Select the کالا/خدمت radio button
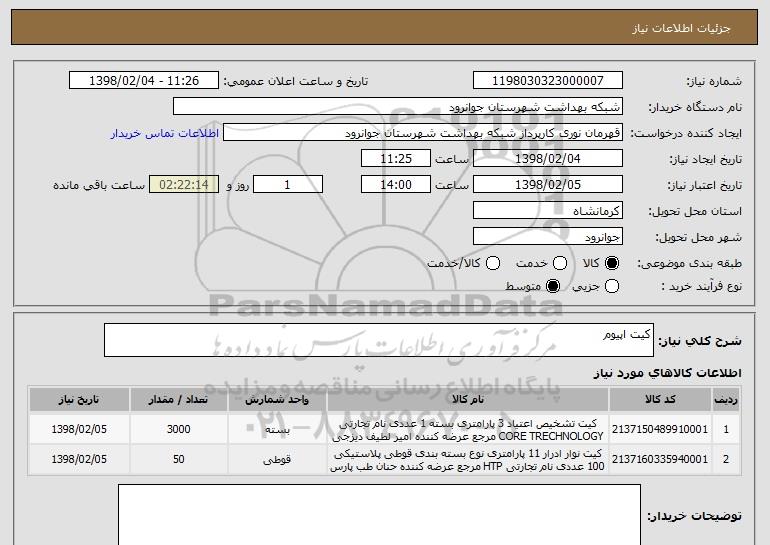The height and width of the screenshot is (545, 770). (x=493, y=263)
